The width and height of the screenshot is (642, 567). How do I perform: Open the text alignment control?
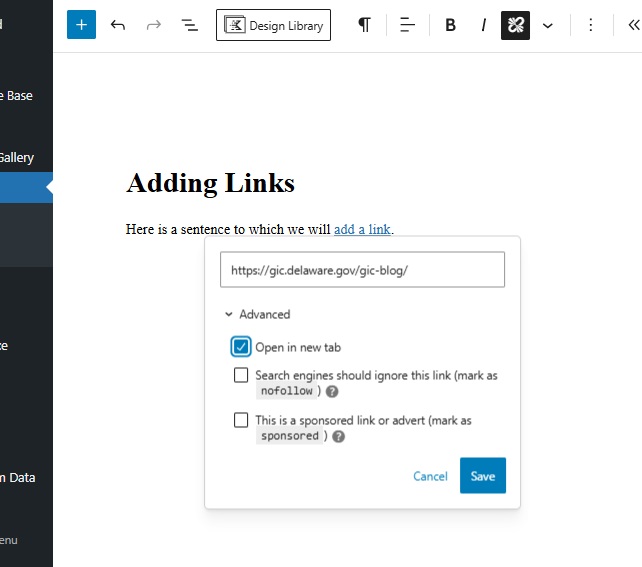click(x=407, y=25)
